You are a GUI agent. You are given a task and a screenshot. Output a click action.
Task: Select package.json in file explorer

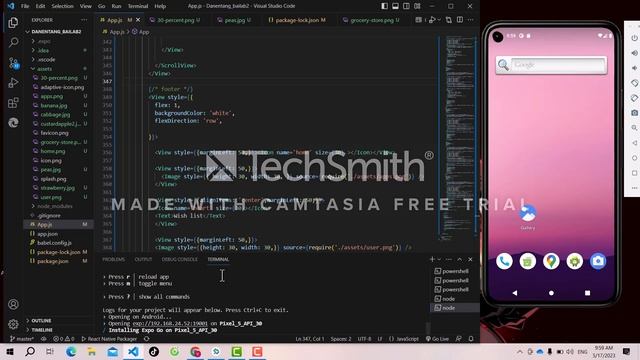tap(59, 261)
